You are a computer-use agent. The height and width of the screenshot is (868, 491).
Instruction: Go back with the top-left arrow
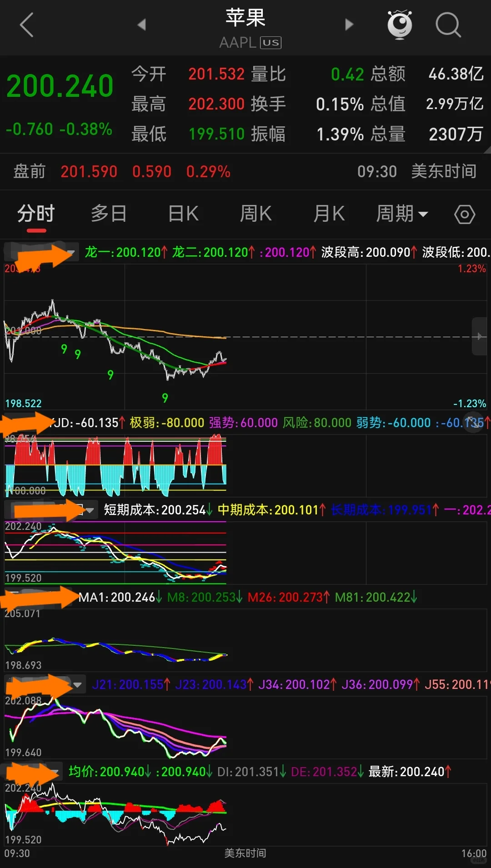pos(27,25)
